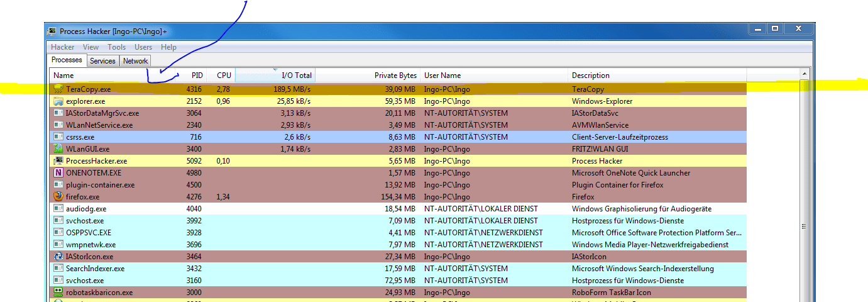The height and width of the screenshot is (302, 868).
Task: Click the vertical scrollbar up arrow
Action: [804, 84]
